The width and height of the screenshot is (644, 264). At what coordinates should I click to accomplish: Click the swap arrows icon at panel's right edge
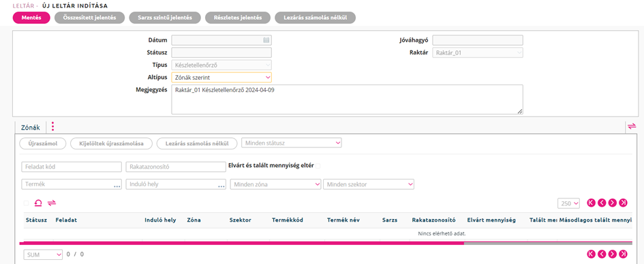pos(632,127)
